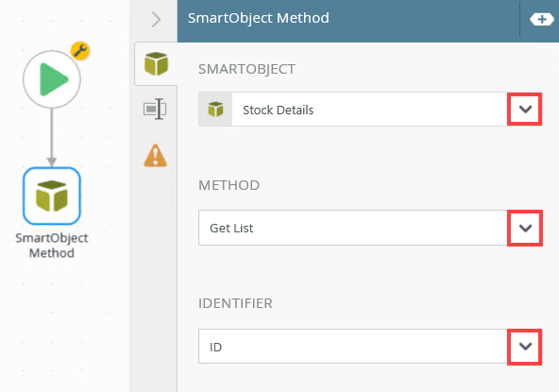559x392 pixels.
Task: Click the Stock Details SmartObject field
Action: (x=369, y=110)
